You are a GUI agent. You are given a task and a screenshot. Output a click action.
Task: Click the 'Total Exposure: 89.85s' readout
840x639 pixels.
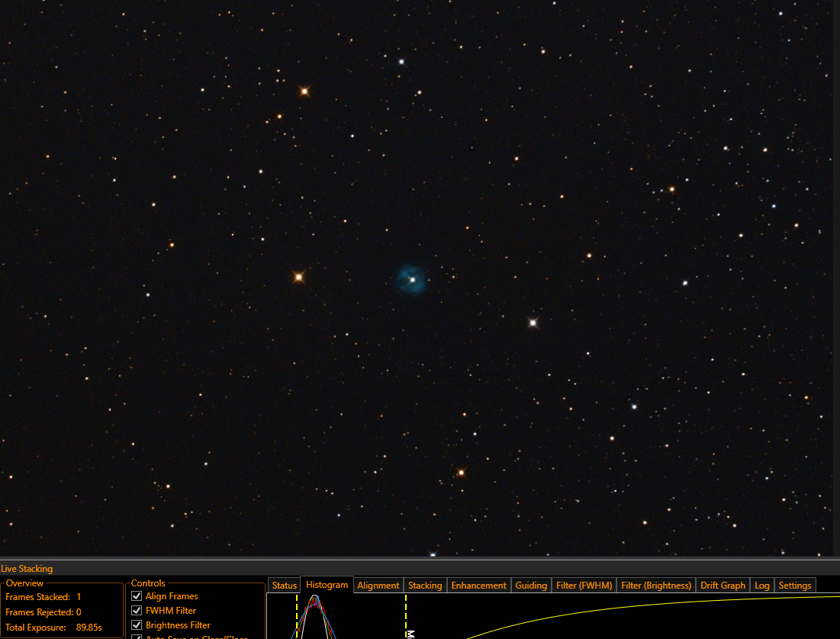(x=53, y=628)
